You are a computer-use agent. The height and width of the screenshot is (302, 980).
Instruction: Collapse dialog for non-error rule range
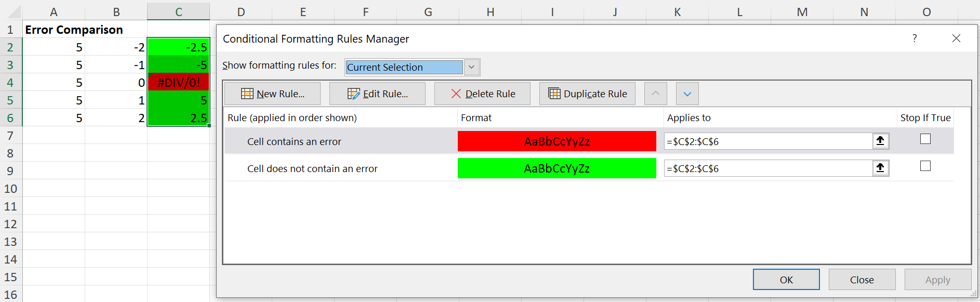coord(880,168)
